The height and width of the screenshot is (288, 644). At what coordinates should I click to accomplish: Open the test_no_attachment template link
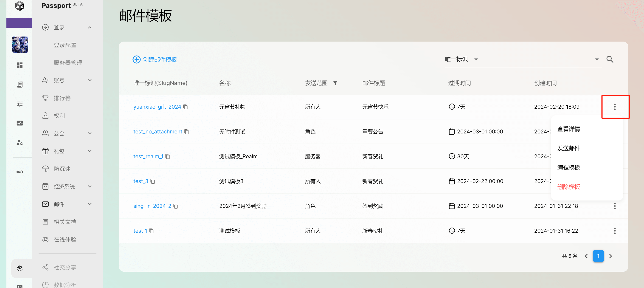(157, 132)
